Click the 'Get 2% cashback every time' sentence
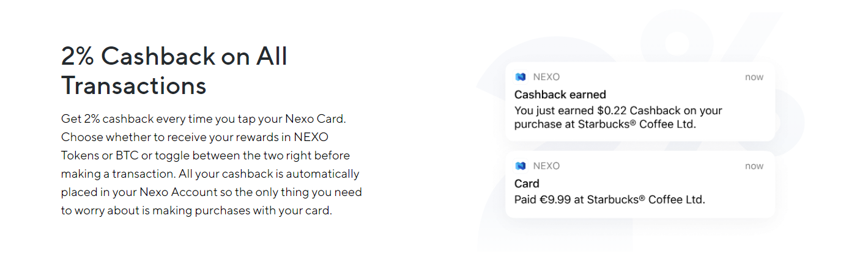This screenshot has width=868, height=265. [x=204, y=118]
